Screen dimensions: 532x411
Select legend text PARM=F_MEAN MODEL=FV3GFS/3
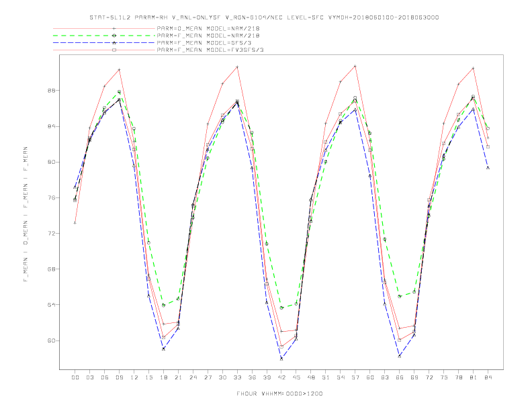[210, 50]
